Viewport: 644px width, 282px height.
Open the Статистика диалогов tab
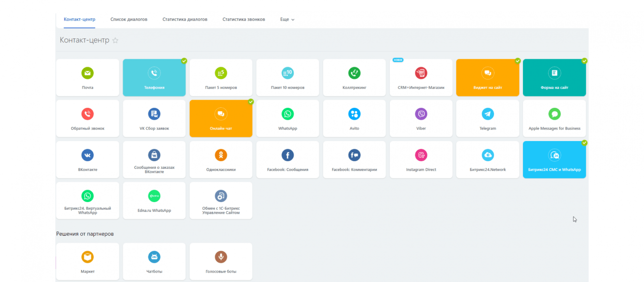[185, 19]
